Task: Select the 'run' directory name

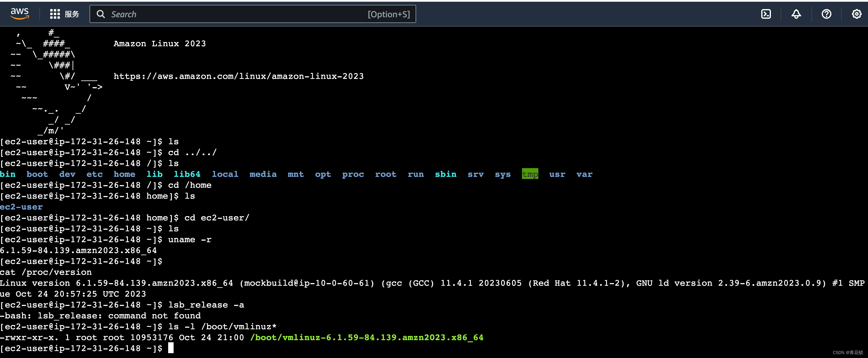Action: (x=416, y=174)
